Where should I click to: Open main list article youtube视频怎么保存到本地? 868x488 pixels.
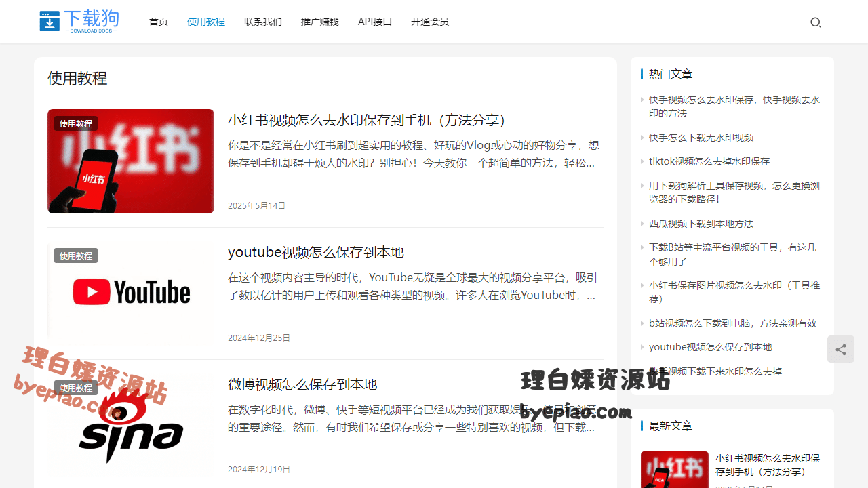(x=316, y=252)
